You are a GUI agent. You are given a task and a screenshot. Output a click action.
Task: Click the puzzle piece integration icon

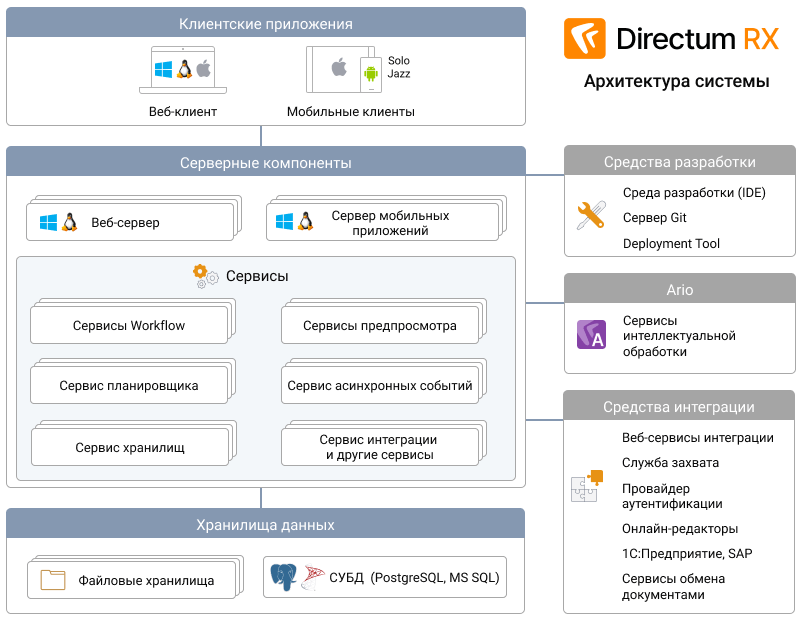point(587,486)
